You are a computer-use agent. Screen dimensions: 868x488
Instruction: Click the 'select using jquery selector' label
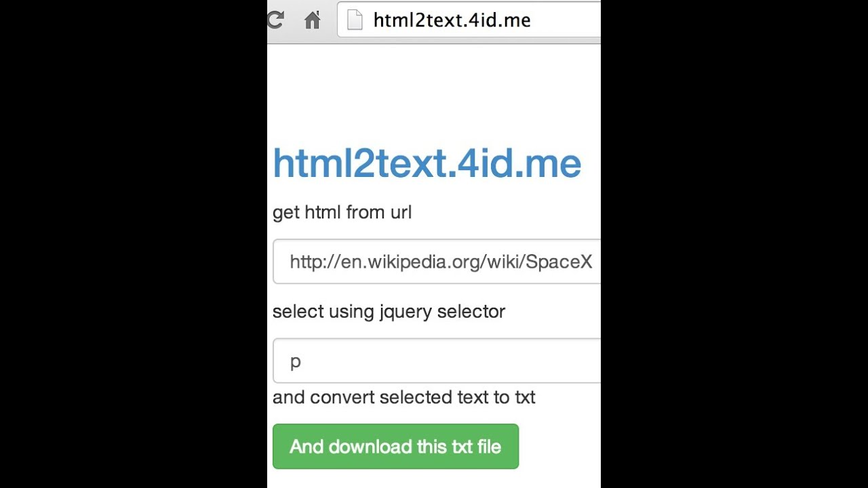pos(389,311)
